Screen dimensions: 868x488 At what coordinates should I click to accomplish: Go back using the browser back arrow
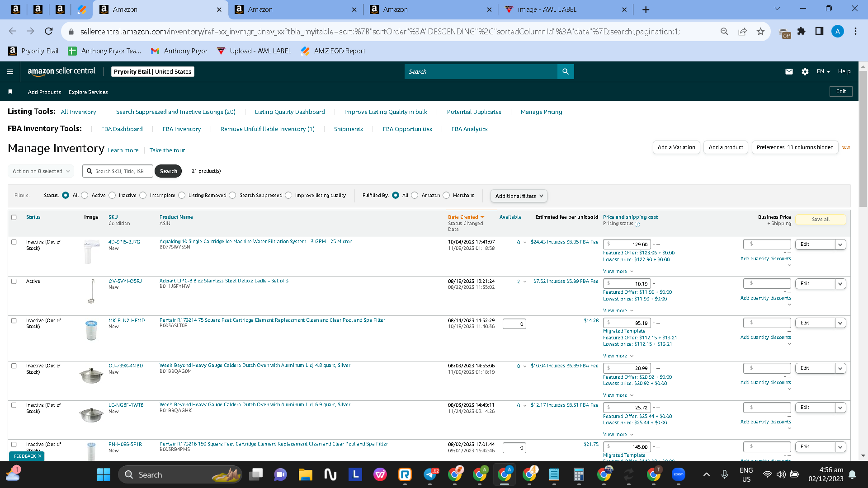click(x=12, y=31)
